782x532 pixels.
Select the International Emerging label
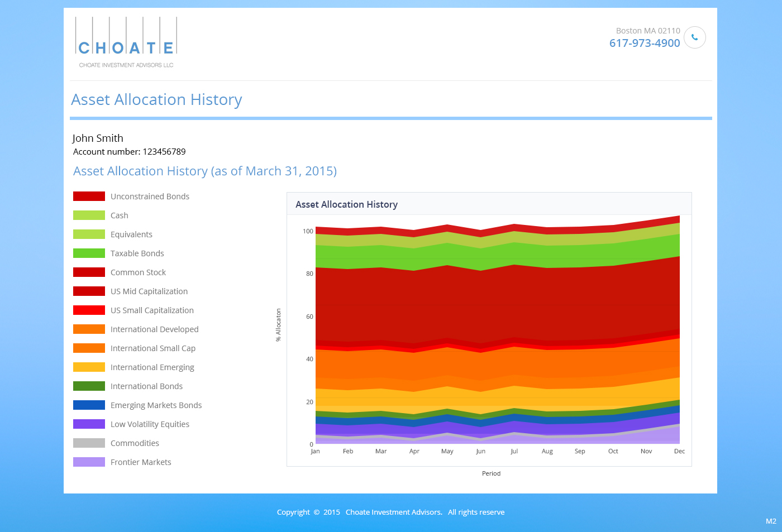point(152,367)
